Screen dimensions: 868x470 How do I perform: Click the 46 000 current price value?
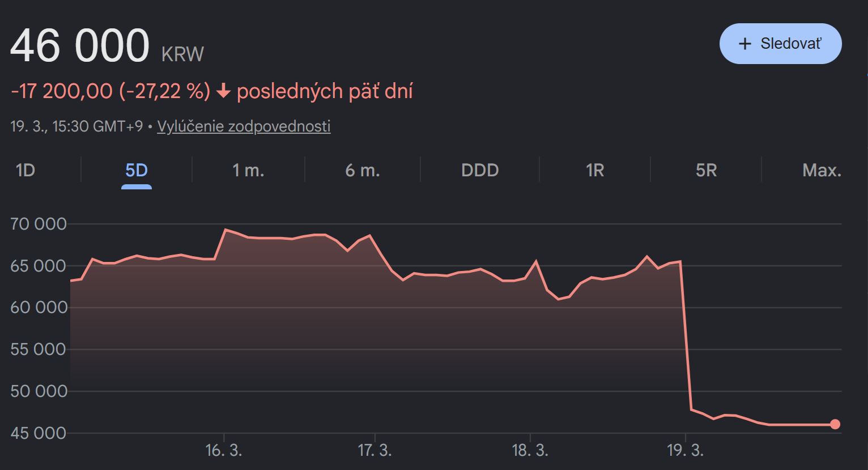tap(80, 46)
